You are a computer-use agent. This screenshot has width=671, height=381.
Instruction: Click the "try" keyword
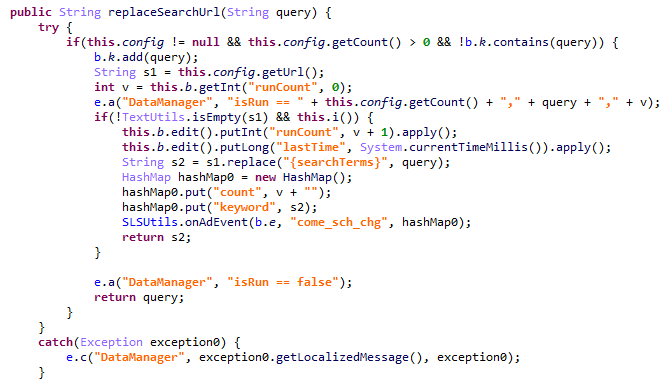(48, 27)
